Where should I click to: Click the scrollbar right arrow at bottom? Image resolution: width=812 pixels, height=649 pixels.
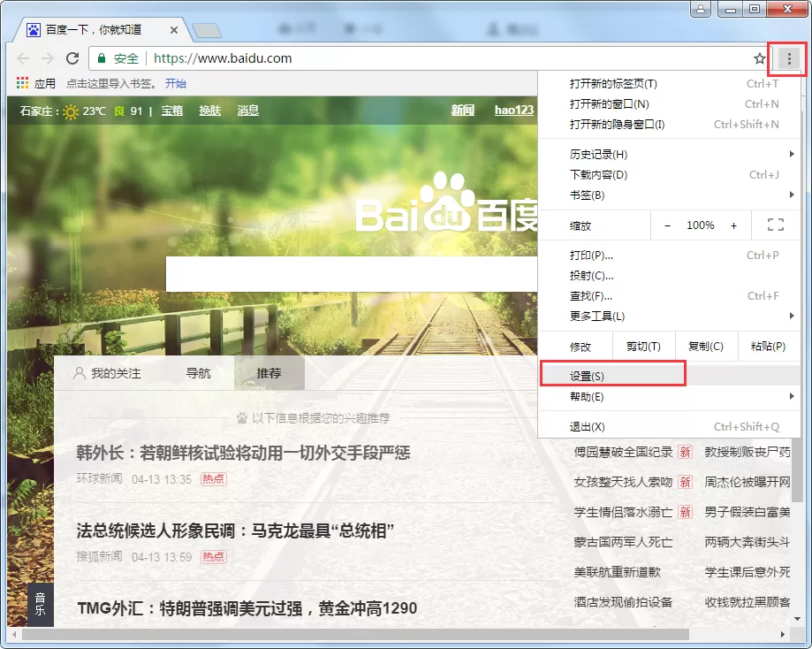point(783,635)
